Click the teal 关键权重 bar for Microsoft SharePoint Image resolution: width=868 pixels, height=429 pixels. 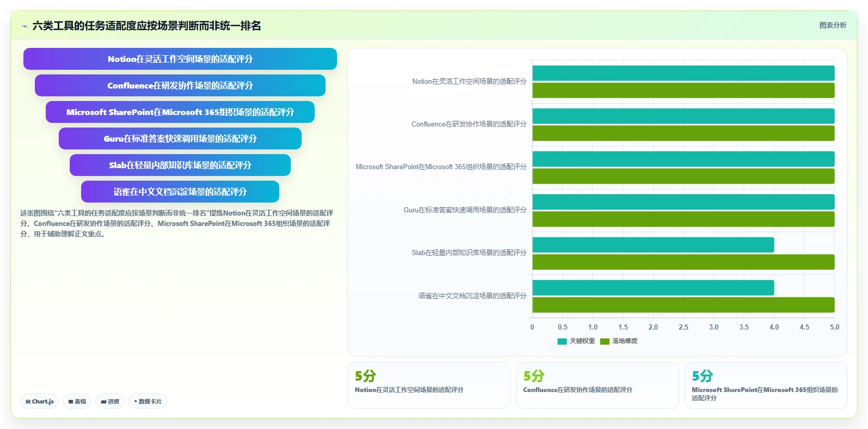[683, 159]
